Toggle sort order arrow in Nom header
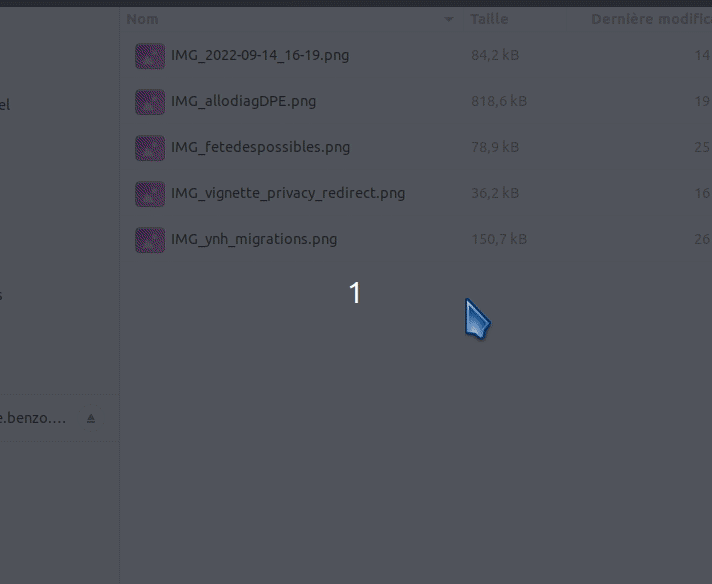 coord(448,19)
